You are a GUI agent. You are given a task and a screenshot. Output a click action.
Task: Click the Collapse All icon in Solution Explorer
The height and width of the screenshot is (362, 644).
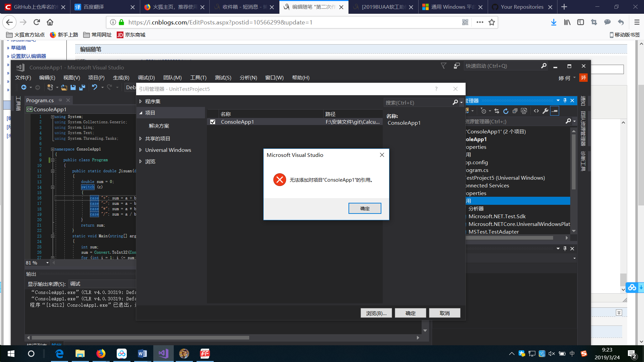pos(515,111)
